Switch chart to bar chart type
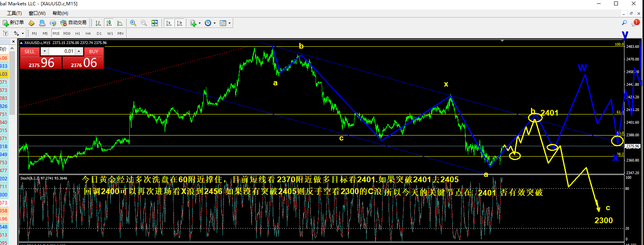The width and height of the screenshot is (644, 245). pyautogui.click(x=98, y=23)
